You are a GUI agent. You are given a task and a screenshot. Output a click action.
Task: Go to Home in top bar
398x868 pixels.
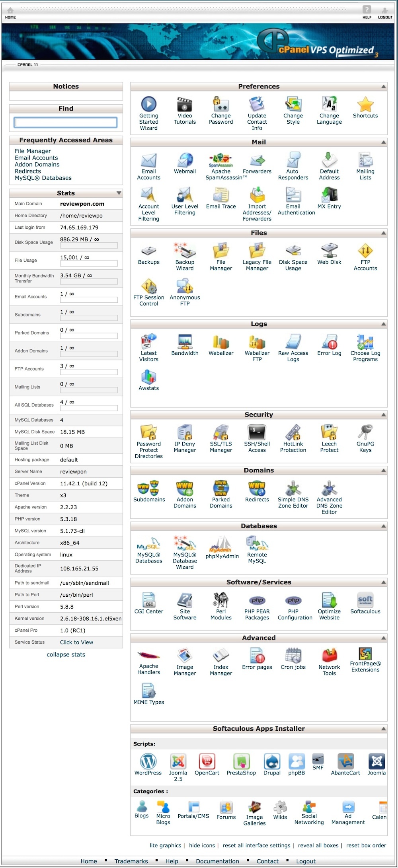(10, 13)
